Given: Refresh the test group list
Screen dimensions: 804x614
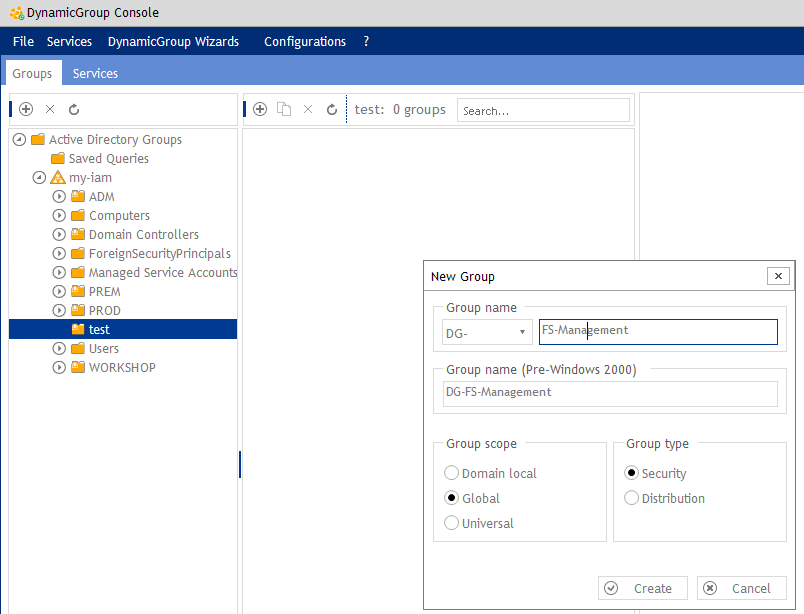Looking at the screenshot, I should 332,109.
